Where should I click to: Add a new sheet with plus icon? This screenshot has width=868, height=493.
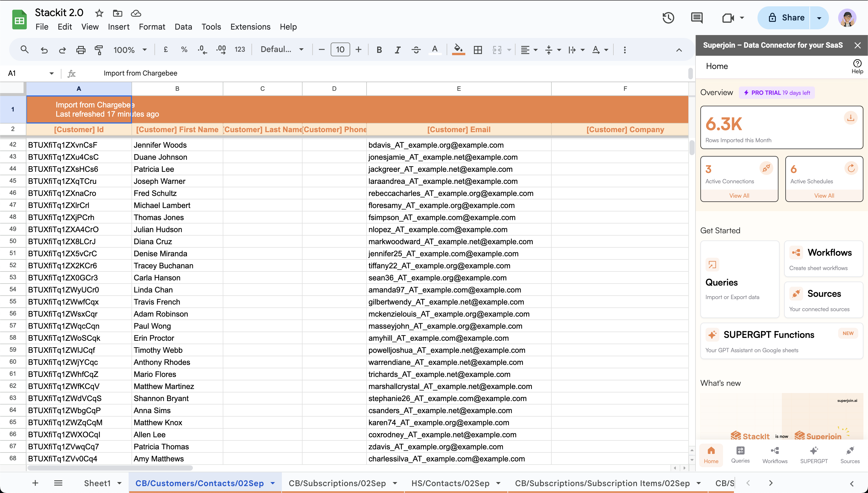pos(35,483)
